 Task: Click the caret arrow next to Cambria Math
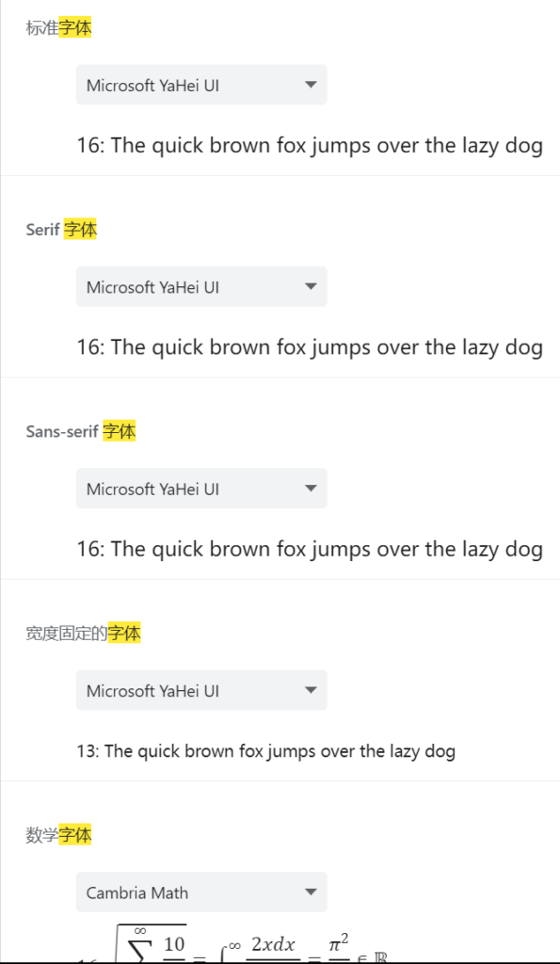pyautogui.click(x=311, y=892)
